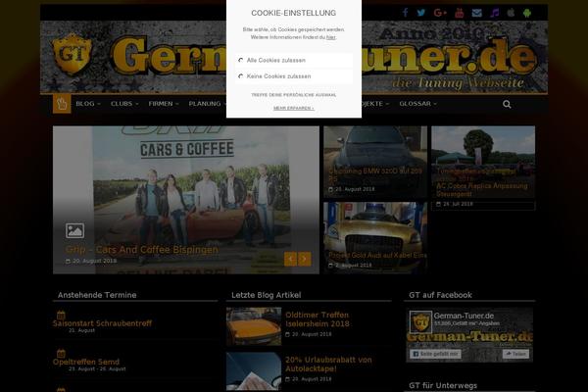Click the email envelope icon
This screenshot has width=588, height=392.
pos(476,13)
